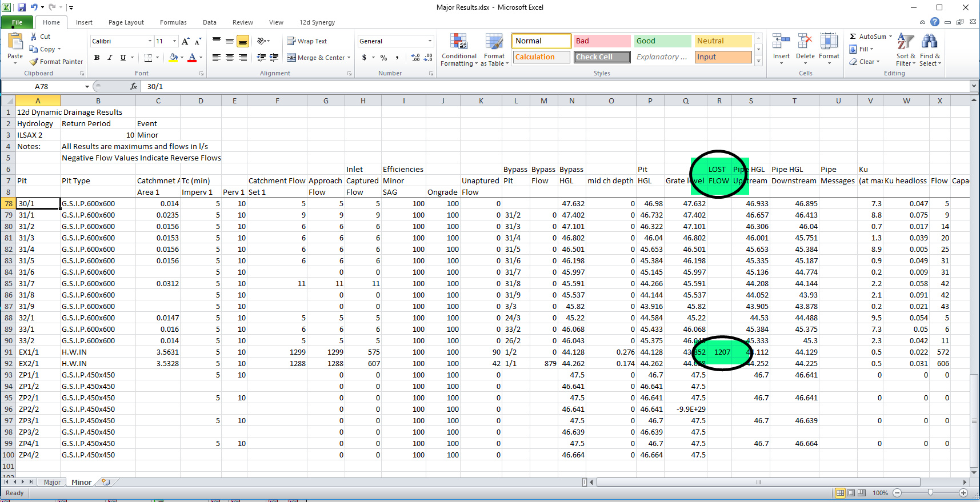Click the Merge & Center button
Screen dimensions: 980x502
pyautogui.click(x=316, y=58)
